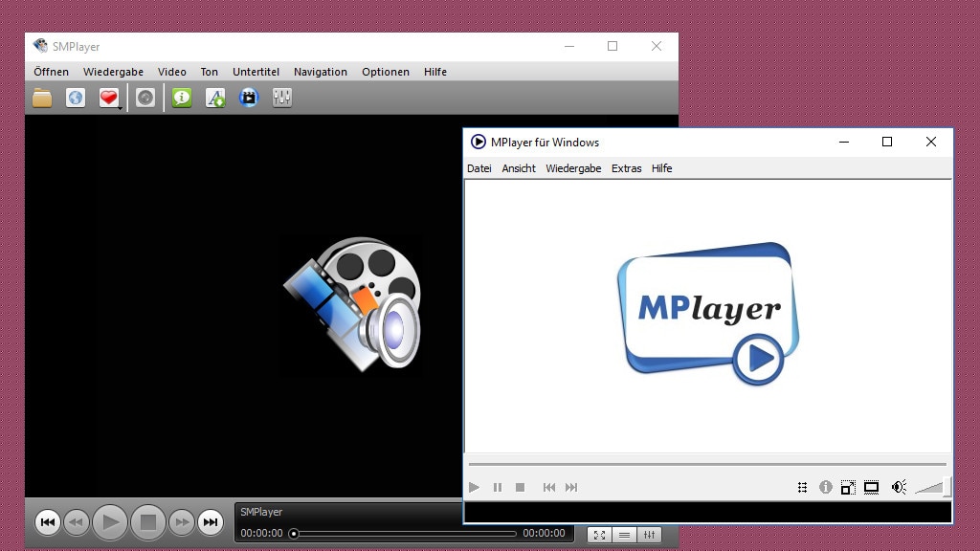Screen dimensions: 980x551
Task: Click SMPlayer's previous track button
Action: [48, 522]
